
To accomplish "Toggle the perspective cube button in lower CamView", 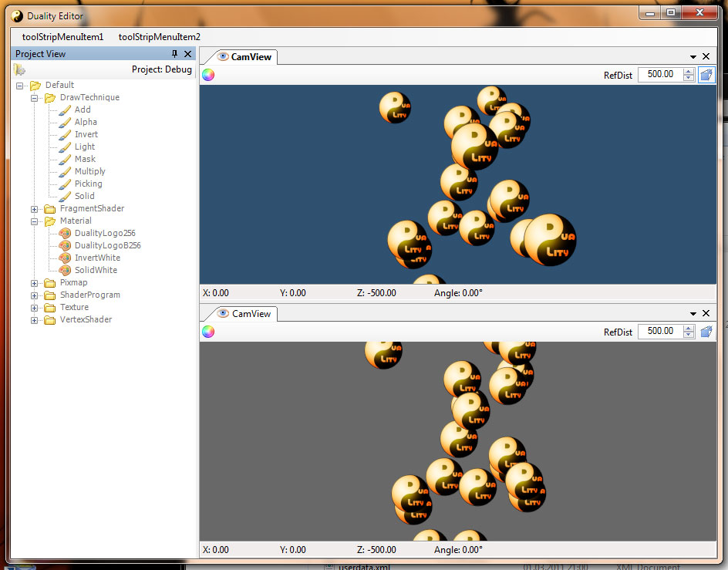I will point(706,332).
